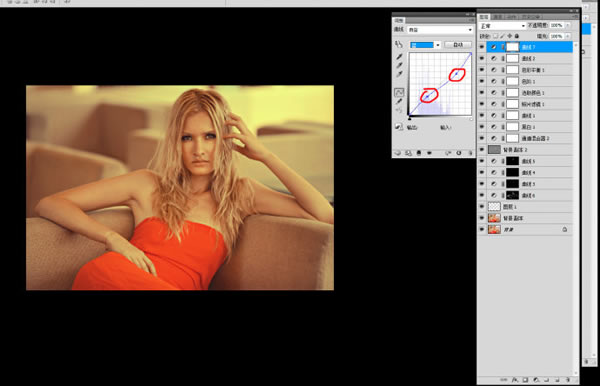Open the layer blend mode dropdown
Screen dimensions: 600x386
click(502, 26)
